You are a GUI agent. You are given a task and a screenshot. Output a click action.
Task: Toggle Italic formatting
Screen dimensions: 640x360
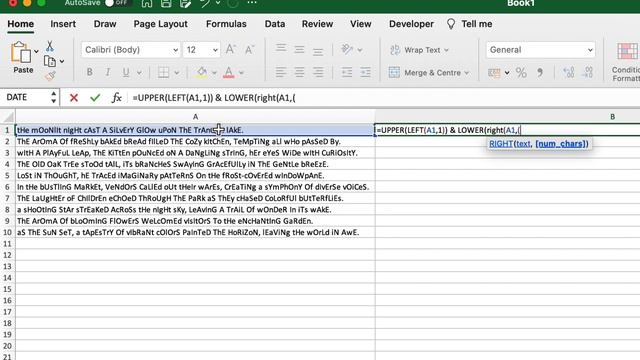[x=108, y=73]
